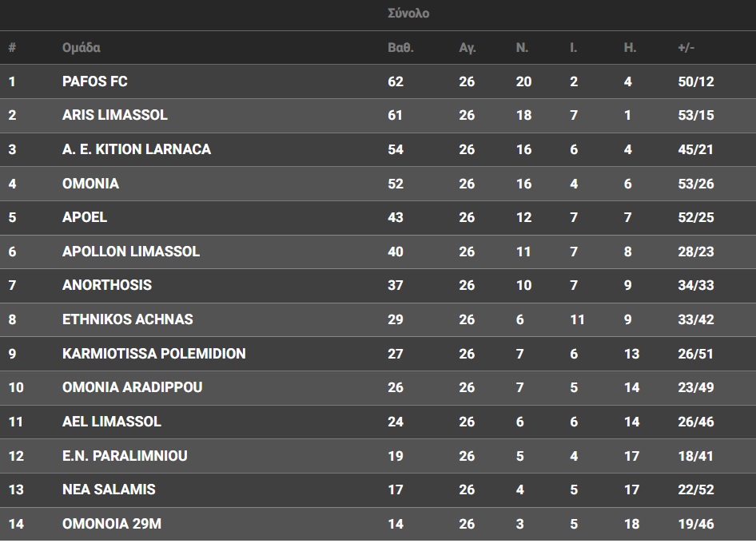Select the APOEL team link

pos(85,217)
